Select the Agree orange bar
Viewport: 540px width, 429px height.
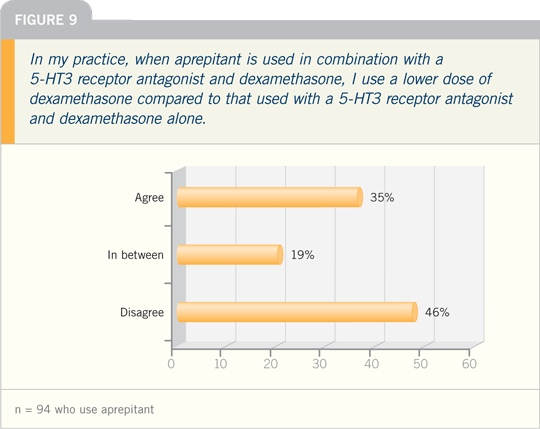pos(270,197)
